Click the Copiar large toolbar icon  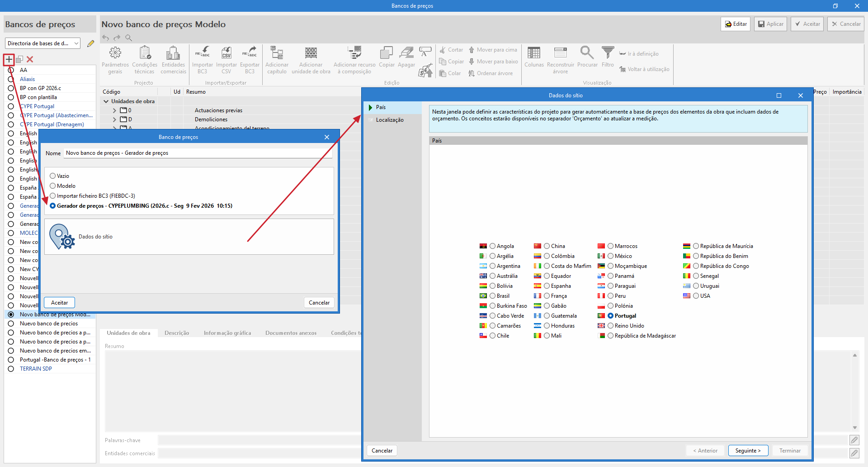tap(387, 57)
